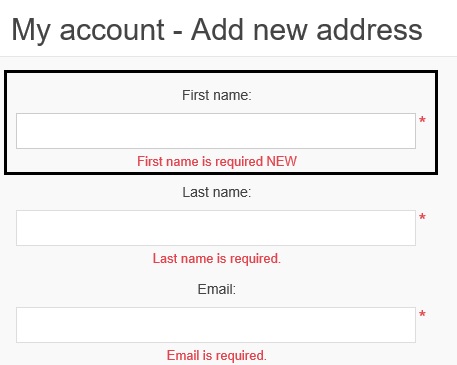Click the 'Last name is required.' error message
457x365 pixels.
point(217,259)
